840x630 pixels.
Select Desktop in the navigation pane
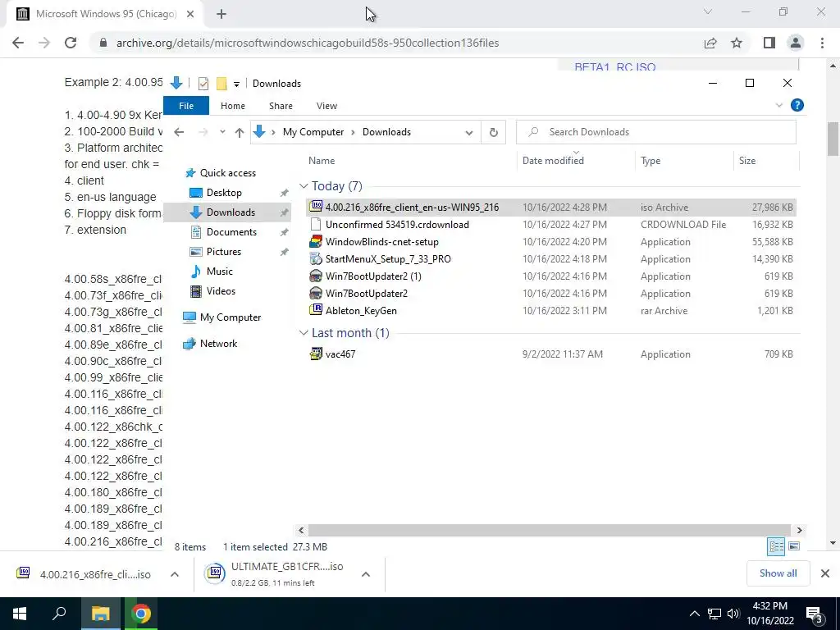click(224, 193)
